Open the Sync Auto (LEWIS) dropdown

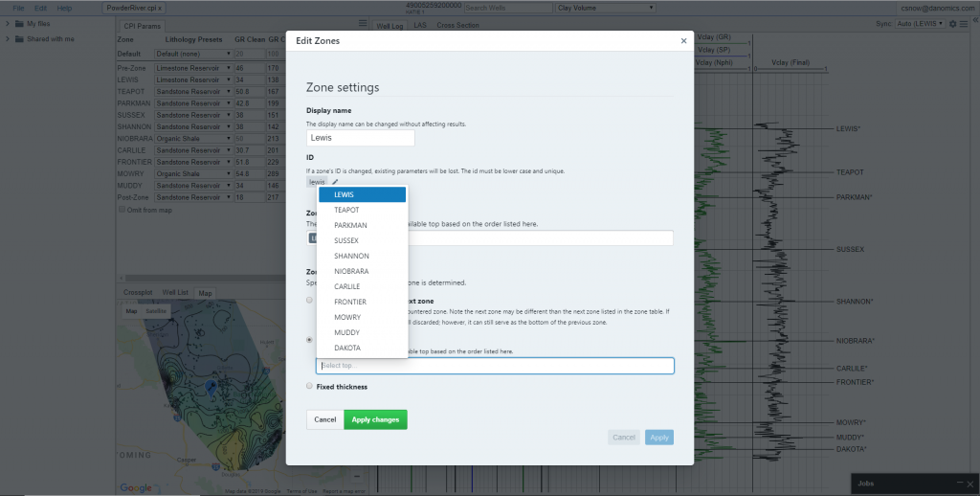(920, 24)
